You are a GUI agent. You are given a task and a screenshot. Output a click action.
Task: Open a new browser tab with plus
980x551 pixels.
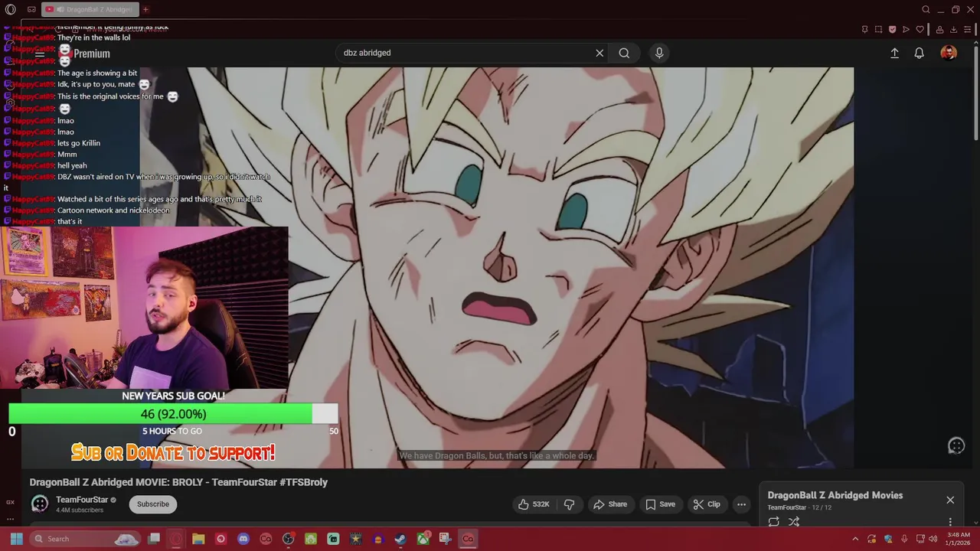point(145,9)
